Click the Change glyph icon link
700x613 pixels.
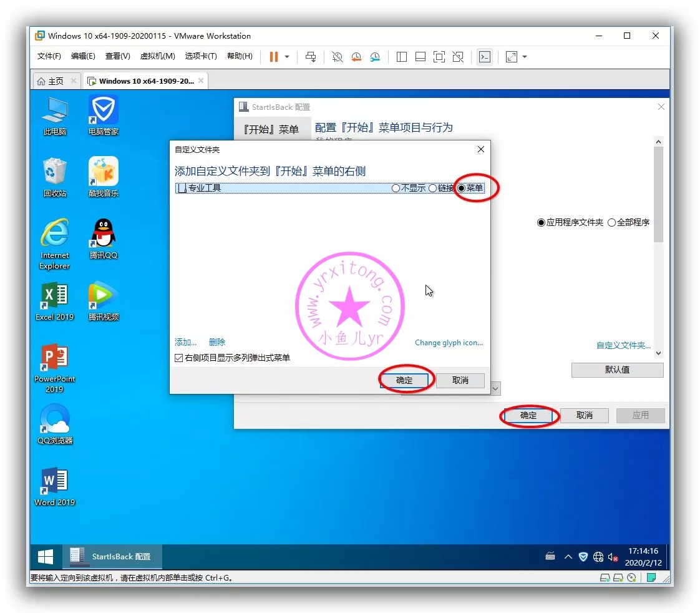449,343
